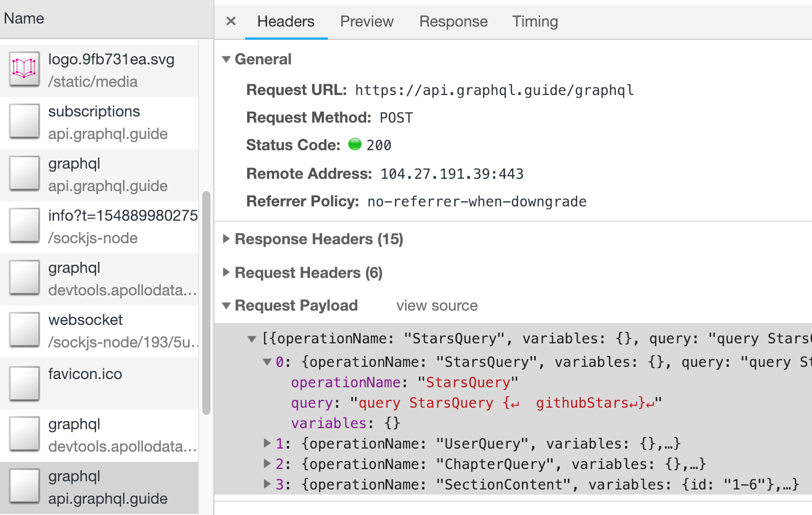
Task: Collapse the payload root array
Action: (x=251, y=339)
